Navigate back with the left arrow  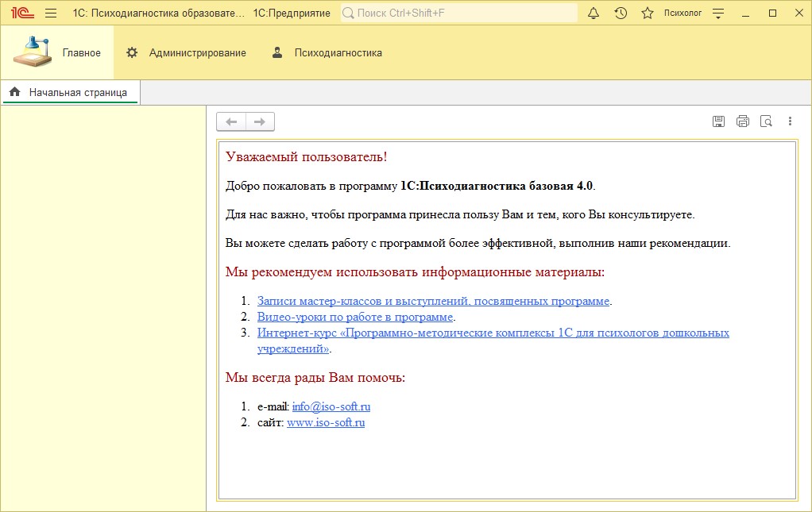[x=231, y=121]
